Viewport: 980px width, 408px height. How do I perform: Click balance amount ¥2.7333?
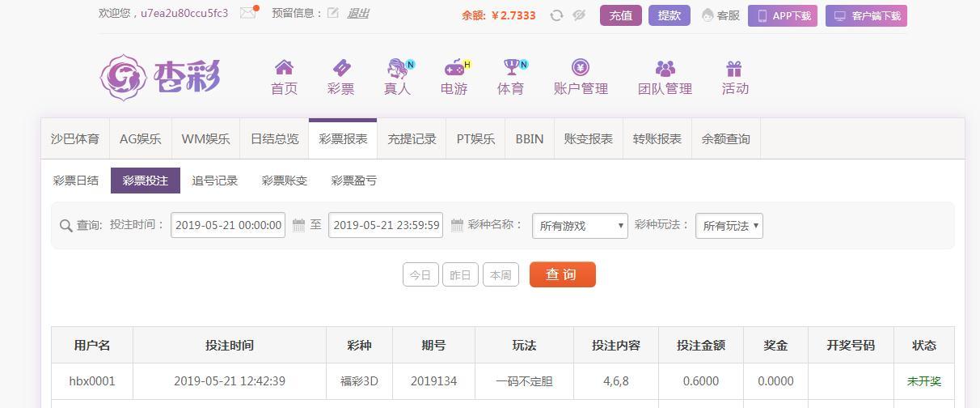click(x=513, y=15)
